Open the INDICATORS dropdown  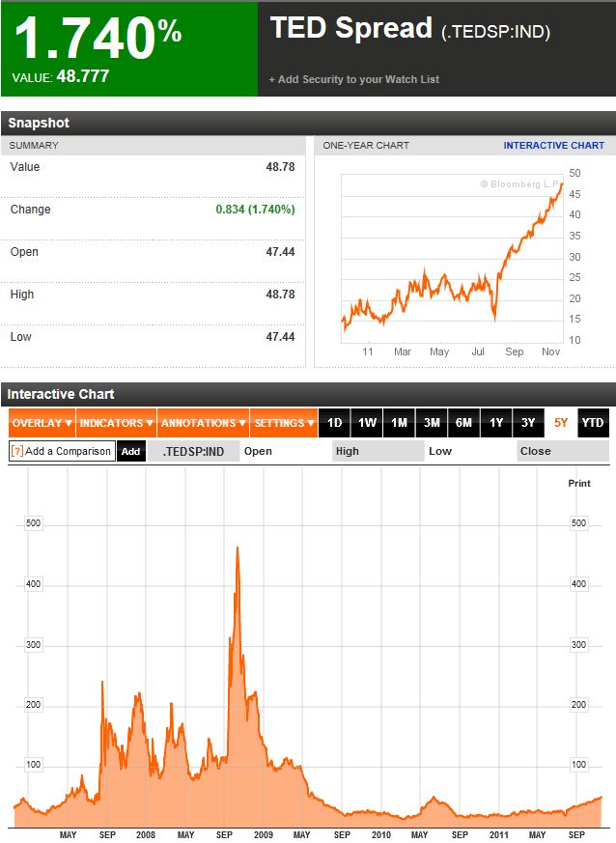(x=116, y=423)
